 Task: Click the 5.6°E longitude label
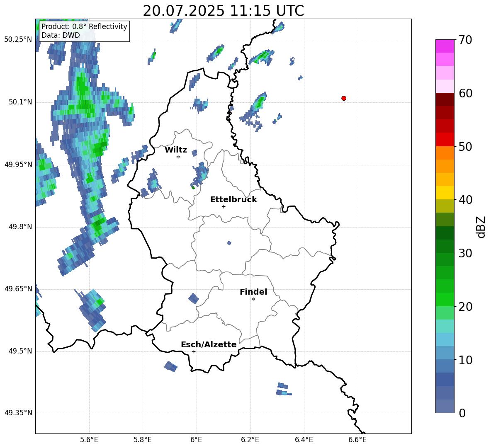click(x=89, y=440)
